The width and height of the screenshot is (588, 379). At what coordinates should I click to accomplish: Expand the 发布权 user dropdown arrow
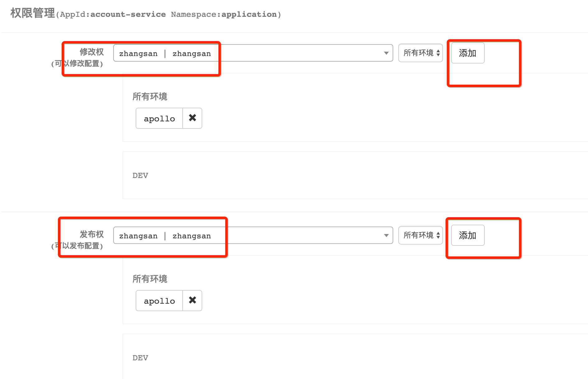pyautogui.click(x=386, y=236)
